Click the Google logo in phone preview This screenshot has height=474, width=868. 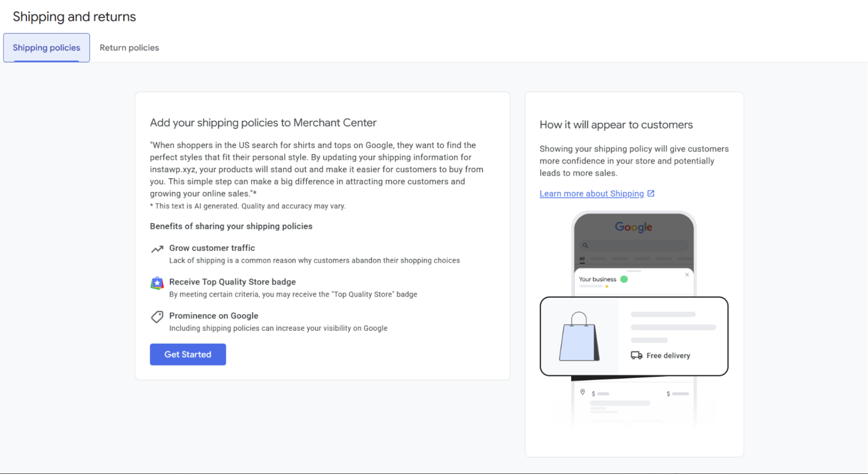pos(633,227)
